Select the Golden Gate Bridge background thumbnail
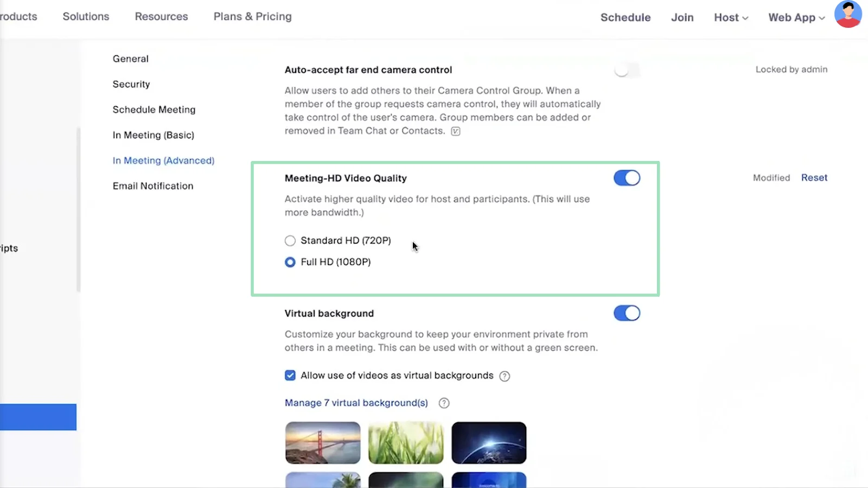Viewport: 868px width, 488px height. [322, 442]
